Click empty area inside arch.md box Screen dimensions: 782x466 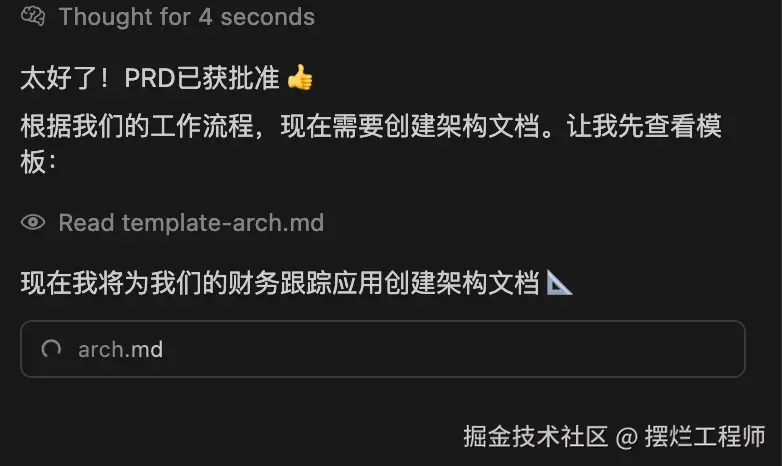coord(449,349)
